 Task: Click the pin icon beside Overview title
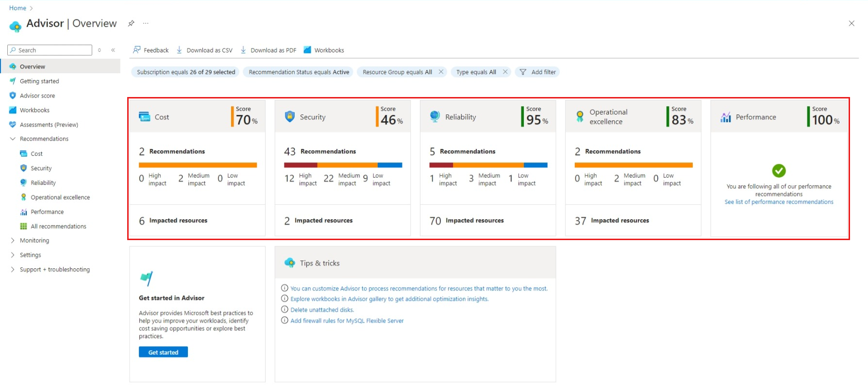point(131,23)
